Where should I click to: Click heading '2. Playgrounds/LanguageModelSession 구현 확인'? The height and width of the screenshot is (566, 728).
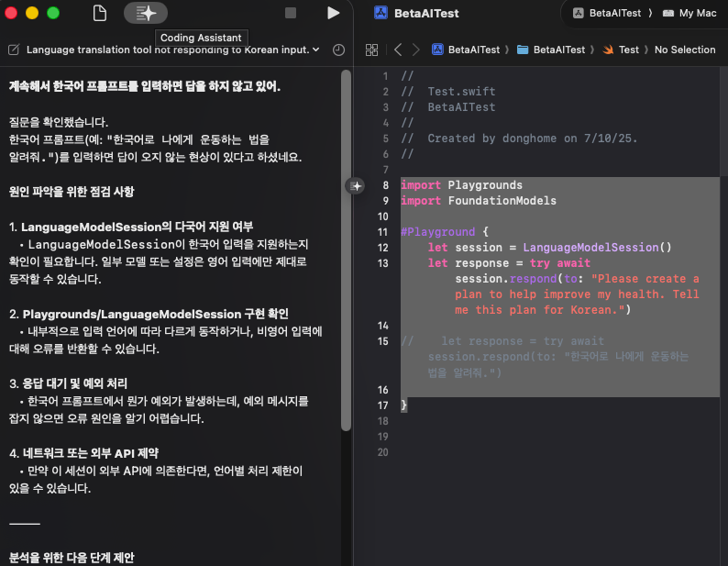click(149, 314)
